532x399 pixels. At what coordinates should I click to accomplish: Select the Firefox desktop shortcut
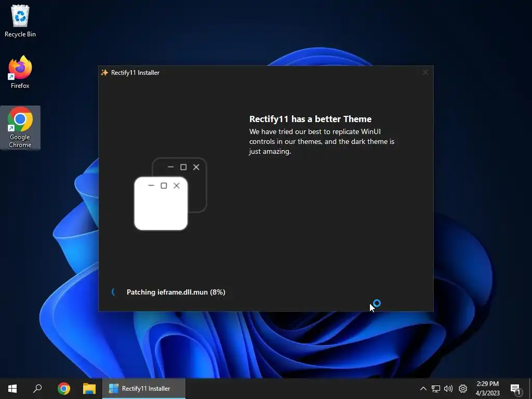click(x=20, y=72)
